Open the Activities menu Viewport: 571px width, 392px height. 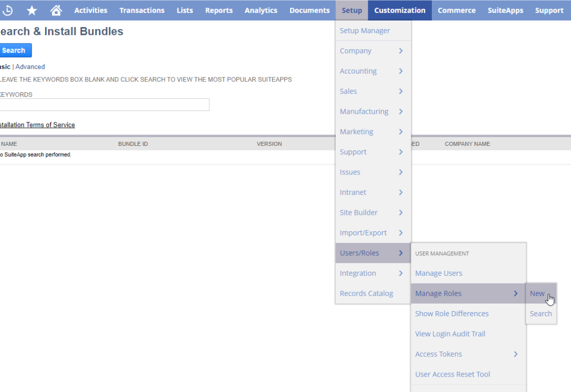pos(91,10)
